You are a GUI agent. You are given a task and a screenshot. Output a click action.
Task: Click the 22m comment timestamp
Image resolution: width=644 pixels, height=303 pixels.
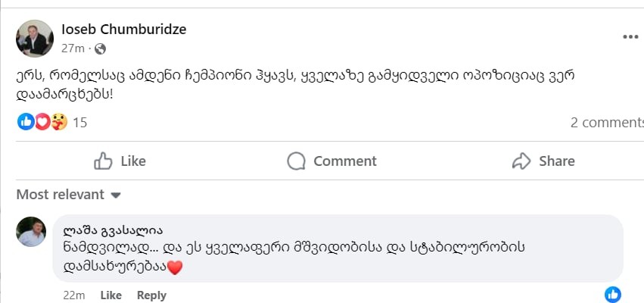74,295
